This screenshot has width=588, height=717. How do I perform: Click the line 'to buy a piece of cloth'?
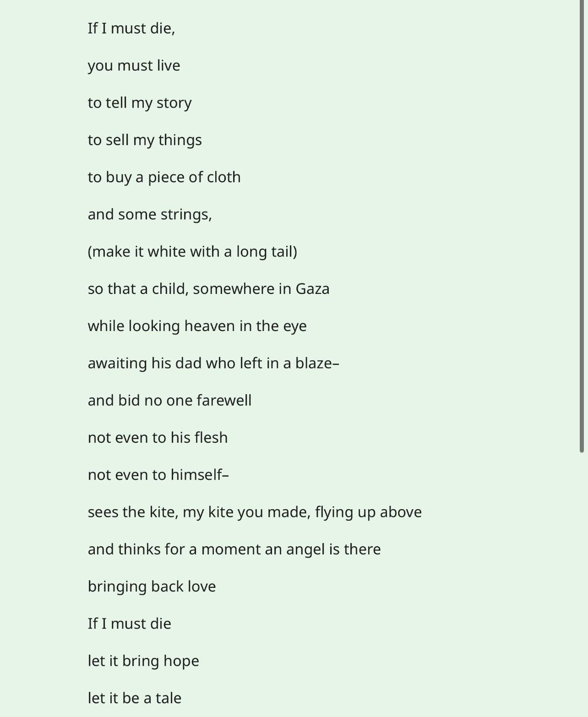click(x=164, y=177)
